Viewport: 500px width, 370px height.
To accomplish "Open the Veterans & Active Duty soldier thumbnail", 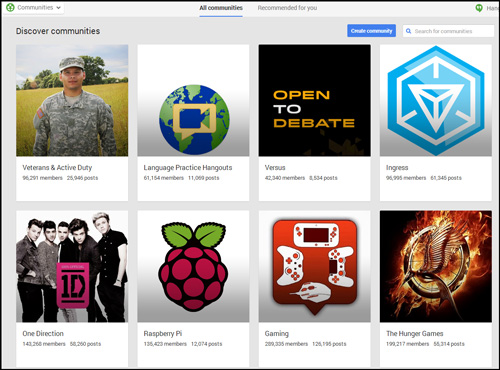I will pyautogui.click(x=72, y=100).
